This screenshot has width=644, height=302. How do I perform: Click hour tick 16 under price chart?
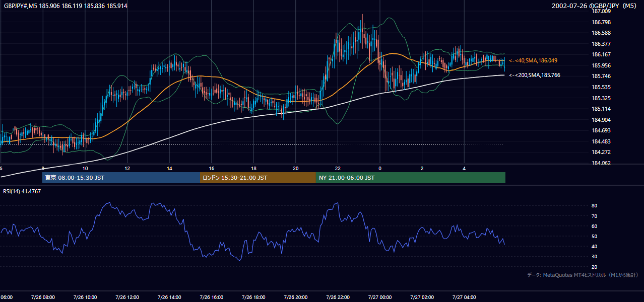[212, 169]
